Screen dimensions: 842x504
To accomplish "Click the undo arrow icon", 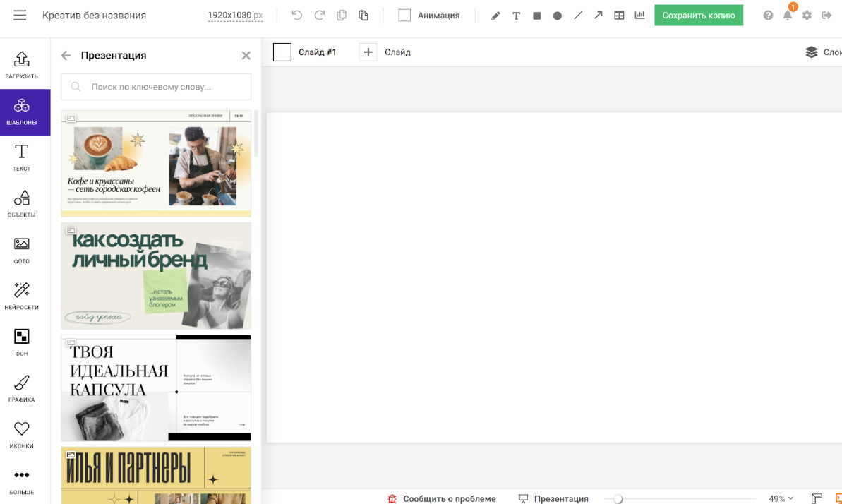I will (x=296, y=16).
